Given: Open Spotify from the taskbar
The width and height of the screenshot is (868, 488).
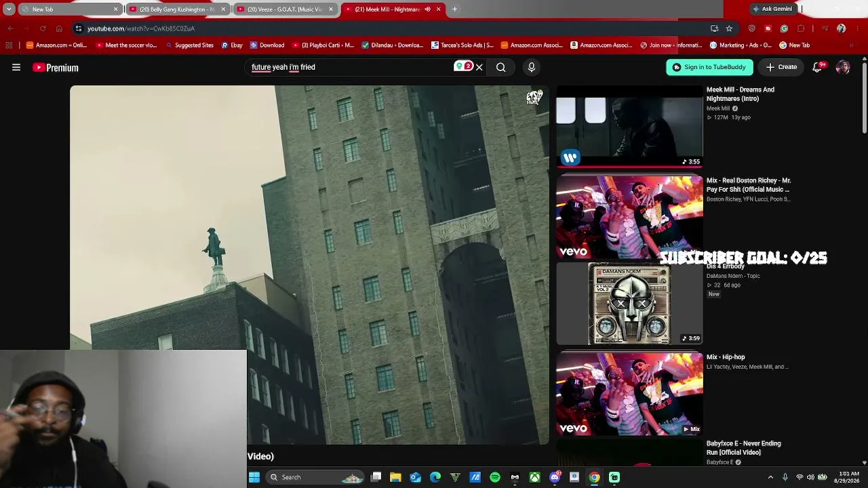Looking at the screenshot, I should (x=495, y=477).
